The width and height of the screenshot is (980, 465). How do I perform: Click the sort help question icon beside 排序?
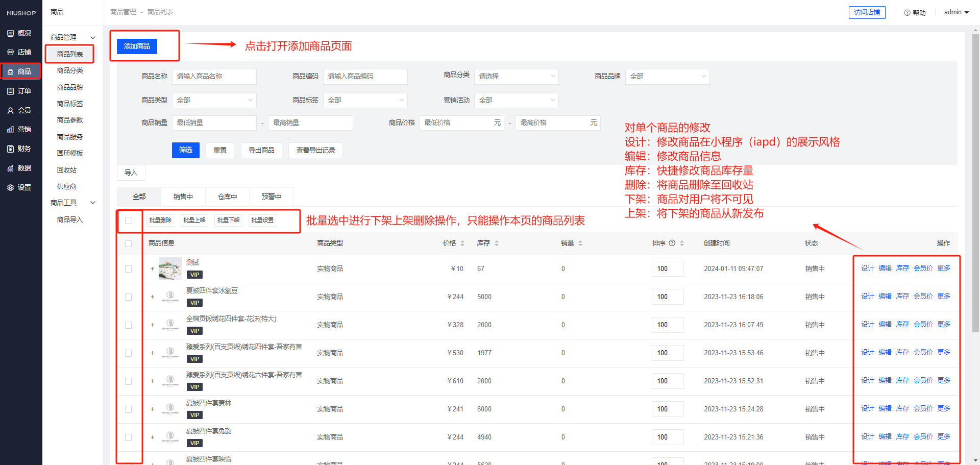[x=672, y=243]
